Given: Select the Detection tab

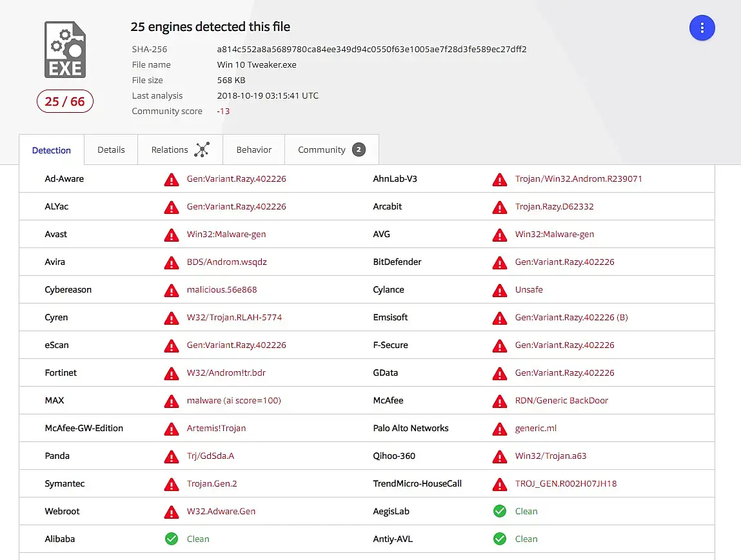Looking at the screenshot, I should click(52, 150).
